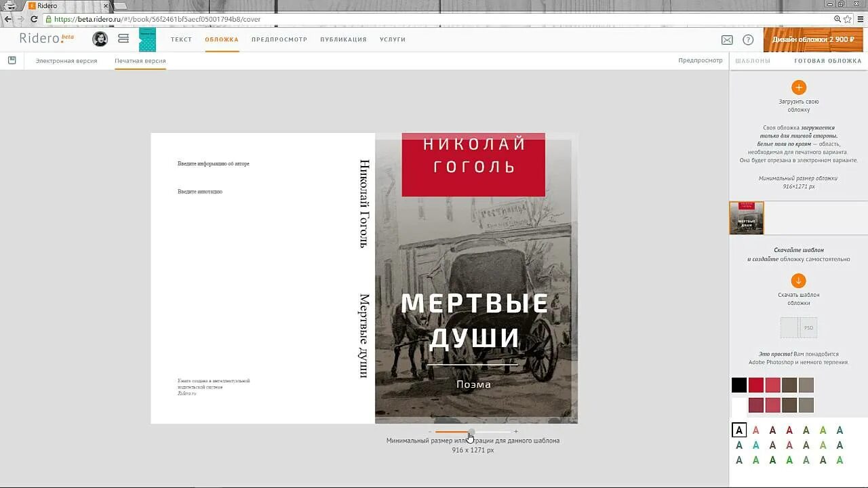Click the browser reload button
The width and height of the screenshot is (868, 488).
tap(34, 19)
